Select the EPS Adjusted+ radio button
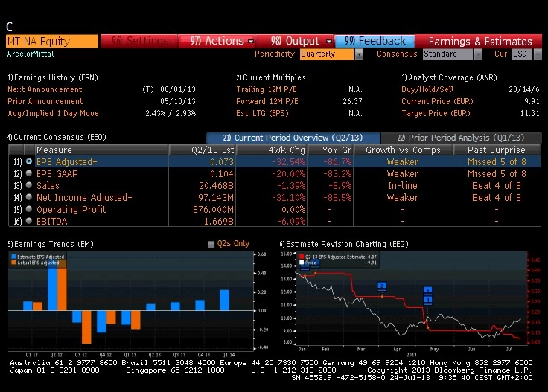548x392 pixels. [x=29, y=161]
